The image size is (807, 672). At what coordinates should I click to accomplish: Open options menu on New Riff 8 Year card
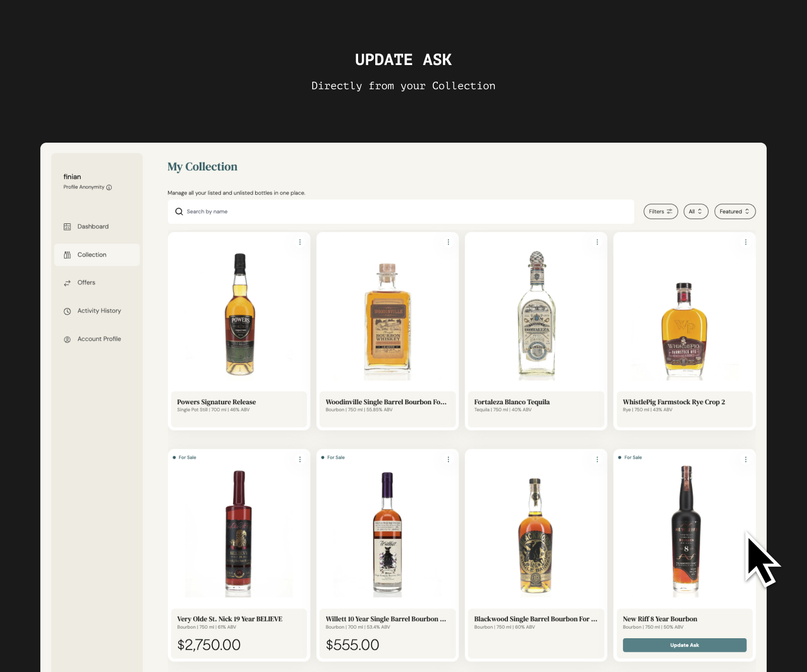[745, 460]
